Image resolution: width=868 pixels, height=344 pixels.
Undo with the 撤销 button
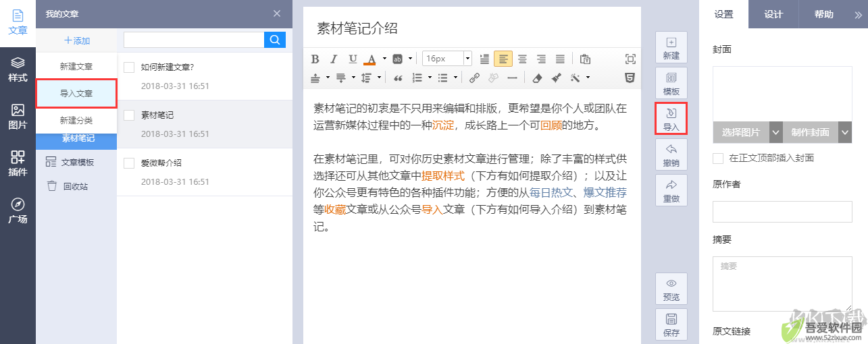(x=671, y=154)
